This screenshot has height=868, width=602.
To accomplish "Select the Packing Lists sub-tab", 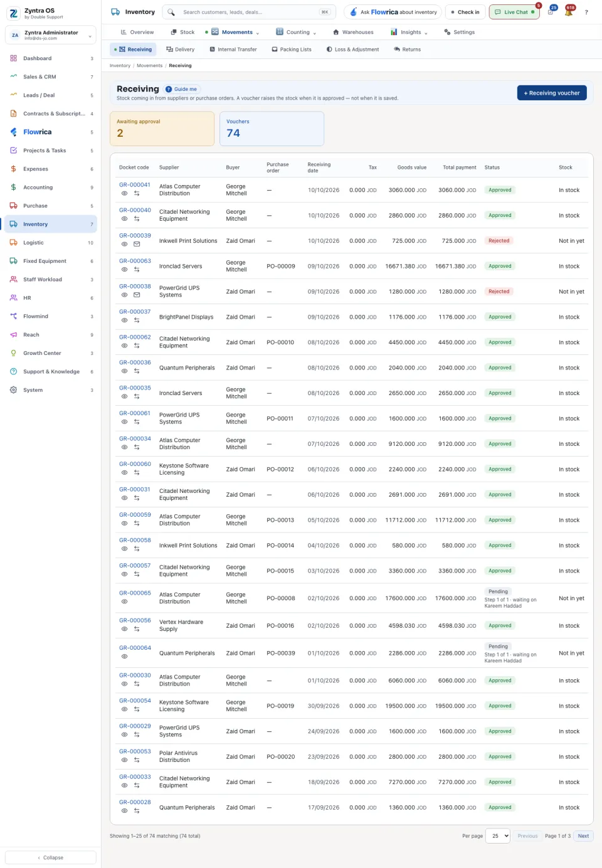I will click(x=292, y=50).
